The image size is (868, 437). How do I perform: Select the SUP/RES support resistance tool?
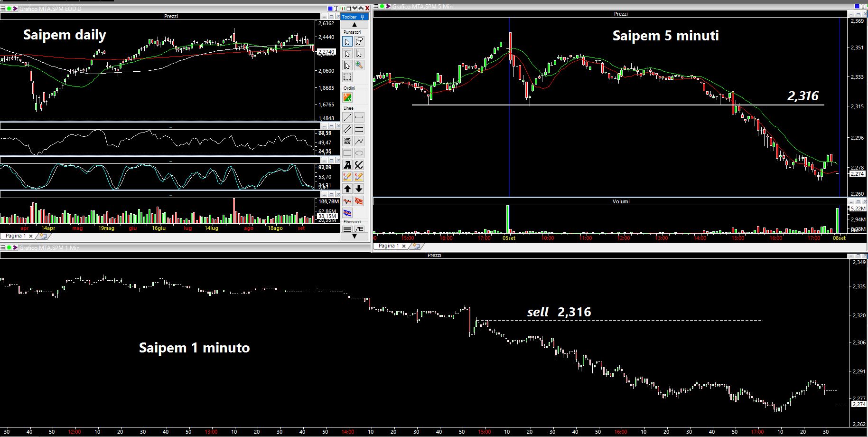coord(347,141)
